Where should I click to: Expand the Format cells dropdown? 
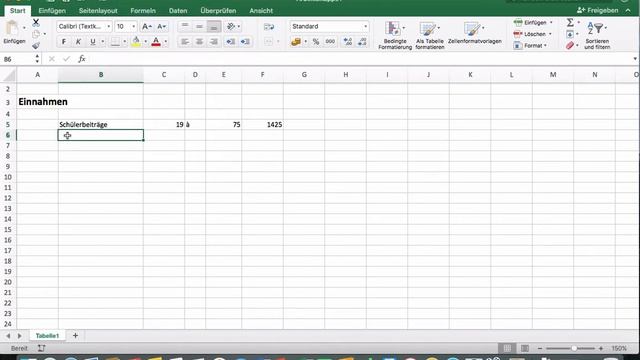[x=545, y=46]
